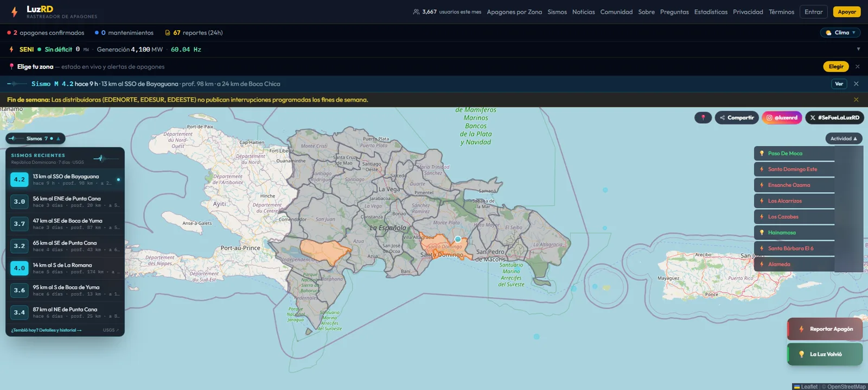Click the Compartir share button
This screenshot has height=390, width=868.
click(x=737, y=117)
